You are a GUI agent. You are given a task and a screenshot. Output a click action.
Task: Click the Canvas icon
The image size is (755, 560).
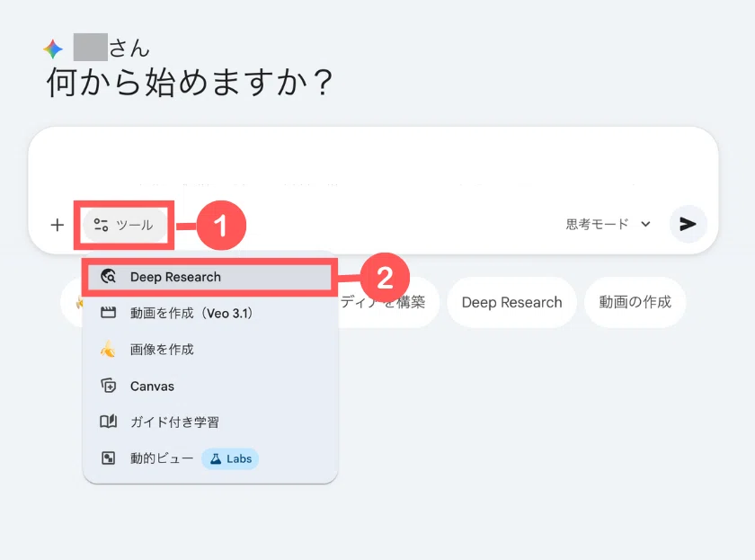(x=109, y=386)
